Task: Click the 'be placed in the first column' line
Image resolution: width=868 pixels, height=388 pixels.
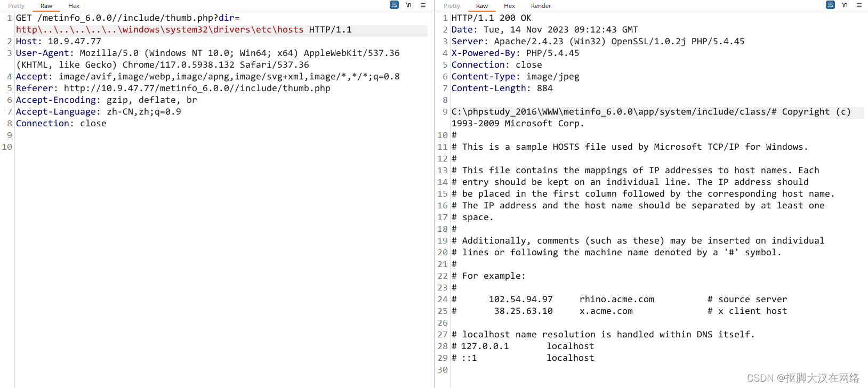Action: [x=644, y=194]
